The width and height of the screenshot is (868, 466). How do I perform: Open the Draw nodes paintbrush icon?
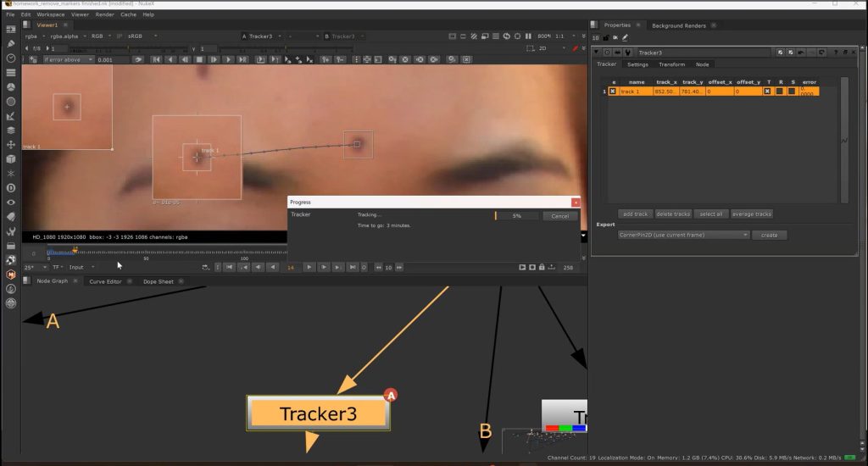tap(10, 44)
